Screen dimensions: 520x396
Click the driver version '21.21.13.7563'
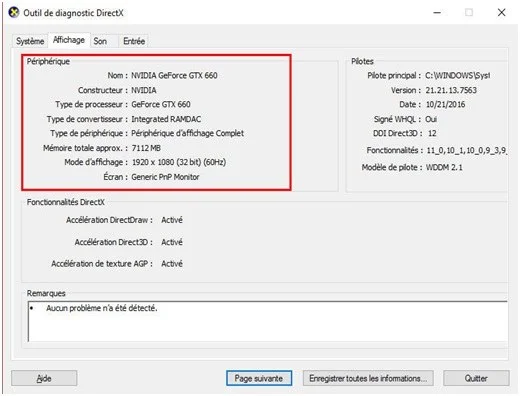(451, 90)
